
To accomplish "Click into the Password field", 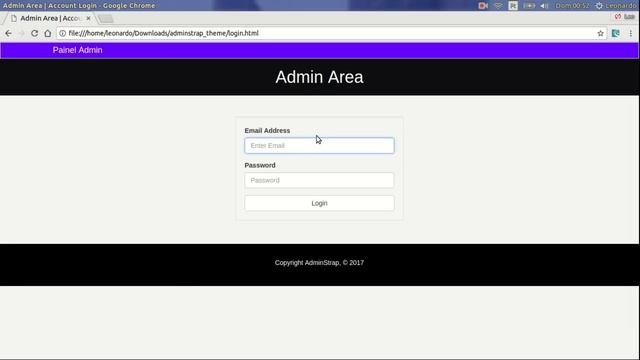I will point(319,180).
